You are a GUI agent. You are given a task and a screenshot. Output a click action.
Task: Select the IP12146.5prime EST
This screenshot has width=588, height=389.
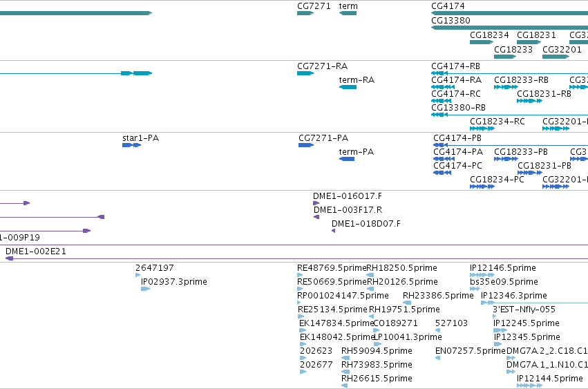point(482,275)
